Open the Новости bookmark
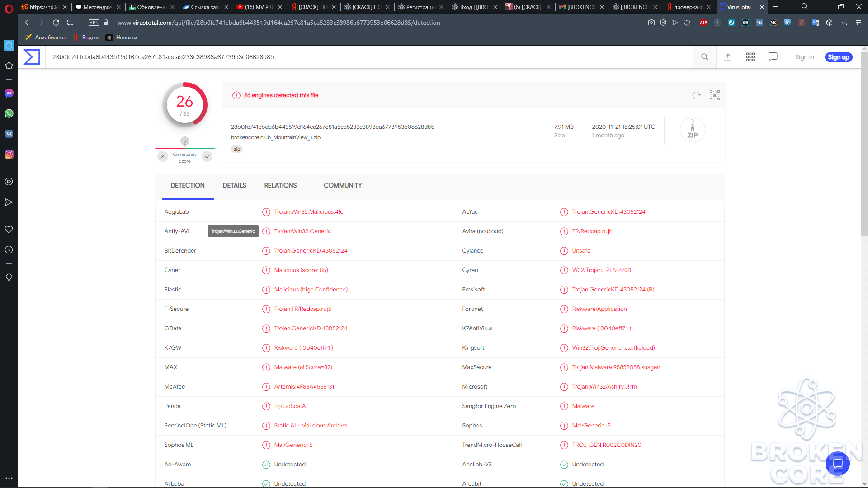The image size is (868, 488). point(121,38)
